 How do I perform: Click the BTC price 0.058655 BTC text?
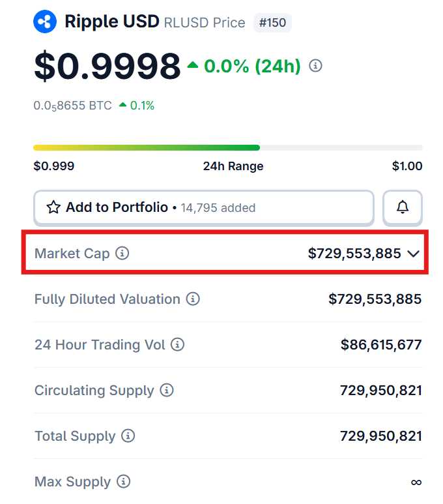coord(72,106)
